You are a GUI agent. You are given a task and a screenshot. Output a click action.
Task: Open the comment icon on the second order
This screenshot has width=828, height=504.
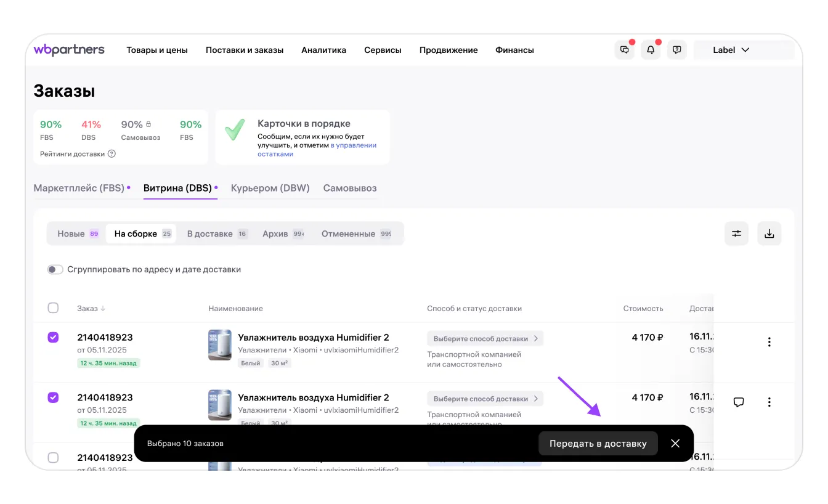[739, 402]
